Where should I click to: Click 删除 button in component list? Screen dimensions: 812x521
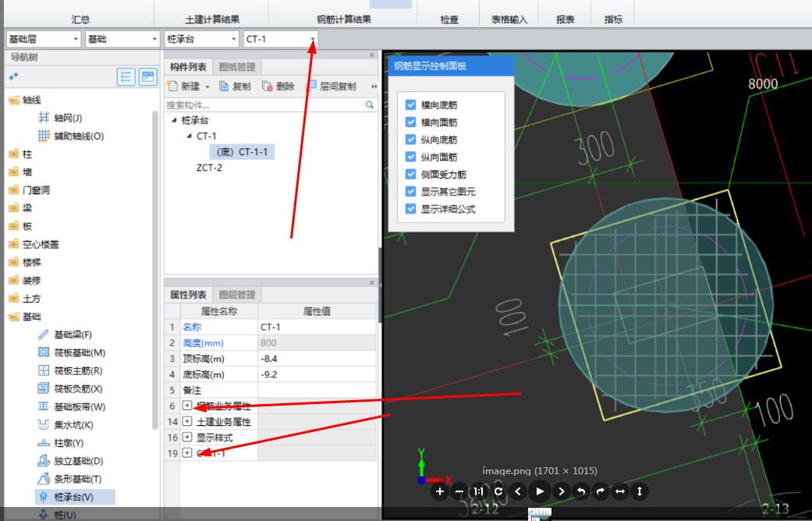pos(278,87)
